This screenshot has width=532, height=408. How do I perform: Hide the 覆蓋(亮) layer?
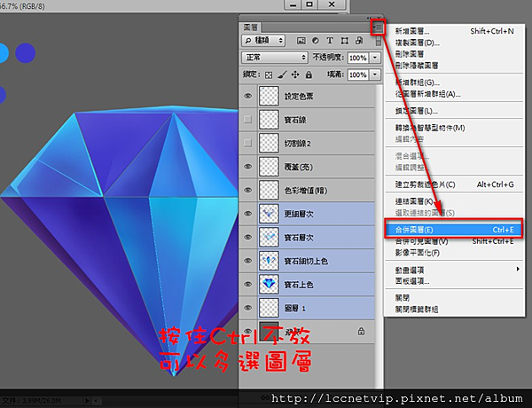(x=248, y=167)
